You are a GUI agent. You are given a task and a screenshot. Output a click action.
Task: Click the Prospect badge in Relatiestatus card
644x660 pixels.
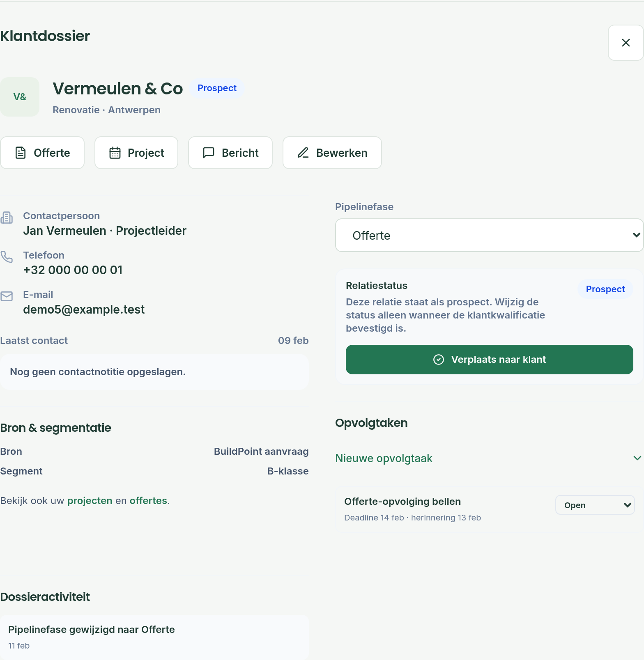point(605,289)
